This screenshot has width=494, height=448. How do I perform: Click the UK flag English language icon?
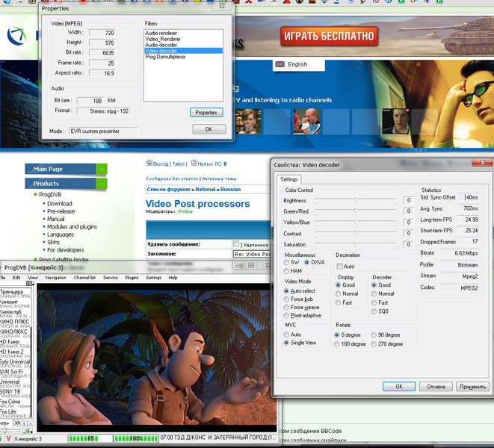pos(280,64)
